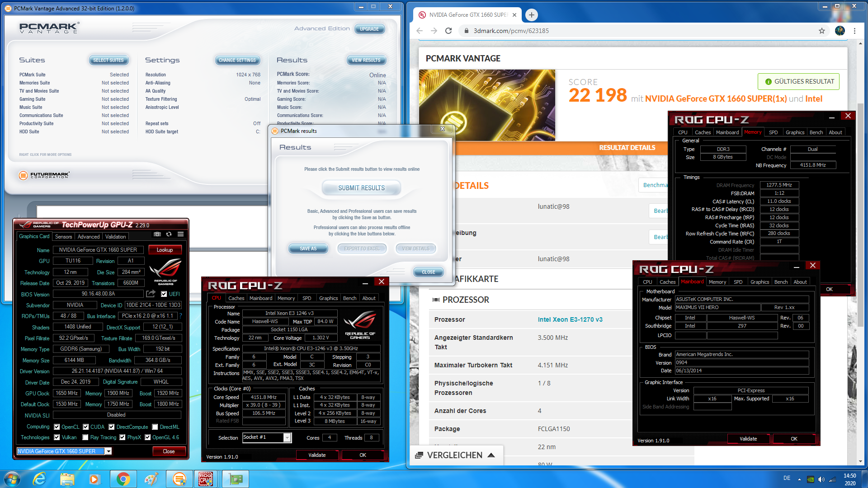Screen dimensions: 868x488
Task: Go back in Chrome
Action: 420,31
